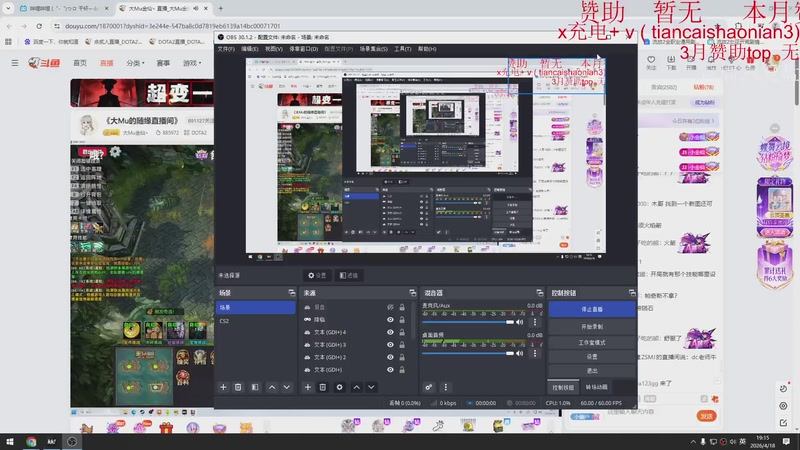Viewport: 800px width, 450px height.
Task: Expand the 分类 dropdown on Douyu nav
Action: 135,63
